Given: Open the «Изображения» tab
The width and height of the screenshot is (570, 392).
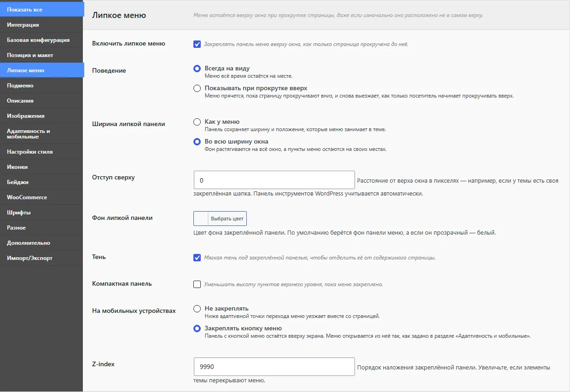Looking at the screenshot, I should 41,116.
